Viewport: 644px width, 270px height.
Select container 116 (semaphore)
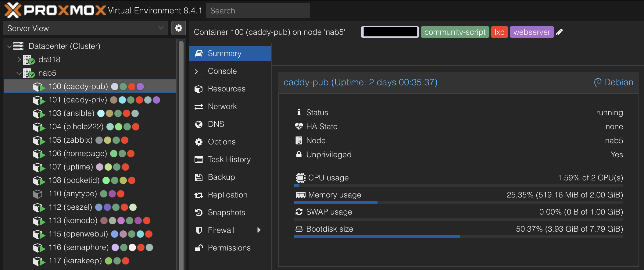(x=90, y=247)
